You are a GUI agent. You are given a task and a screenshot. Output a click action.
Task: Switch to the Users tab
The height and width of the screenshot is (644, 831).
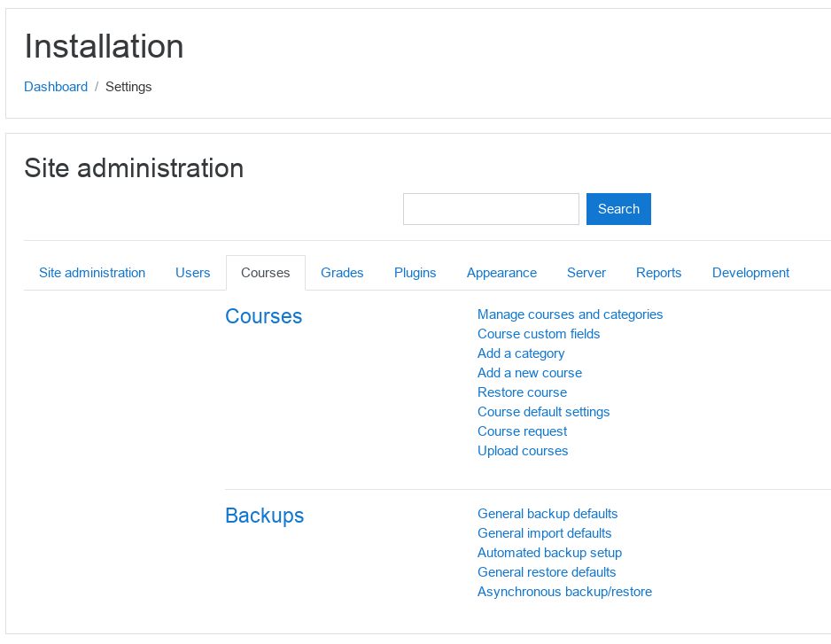click(x=193, y=273)
